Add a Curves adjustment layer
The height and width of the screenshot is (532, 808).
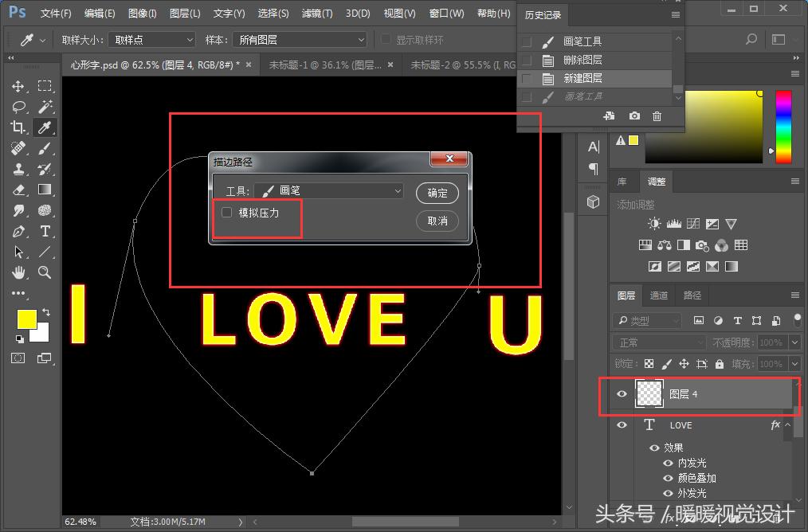[694, 224]
